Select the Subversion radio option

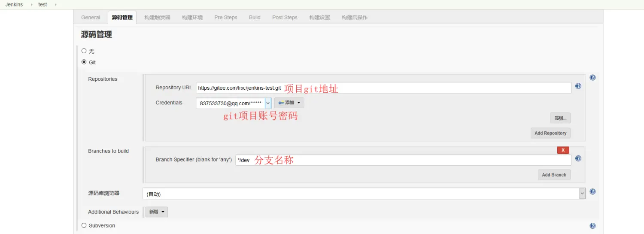tap(84, 225)
